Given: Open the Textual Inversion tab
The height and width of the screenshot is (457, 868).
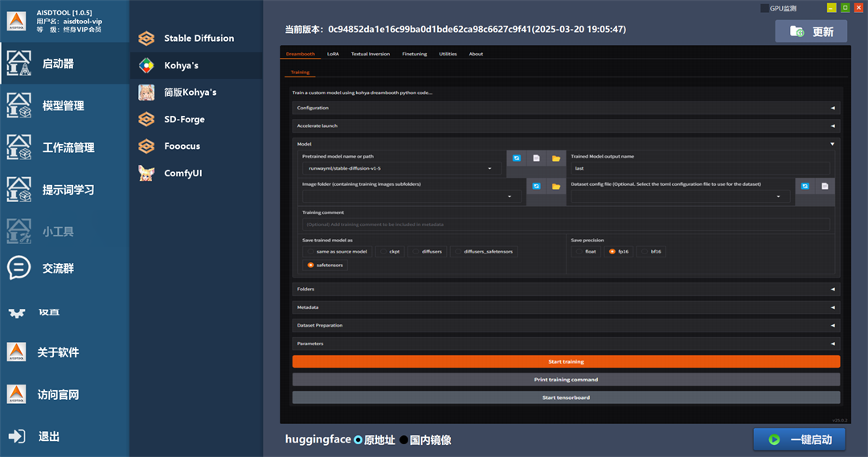Looking at the screenshot, I should (370, 54).
